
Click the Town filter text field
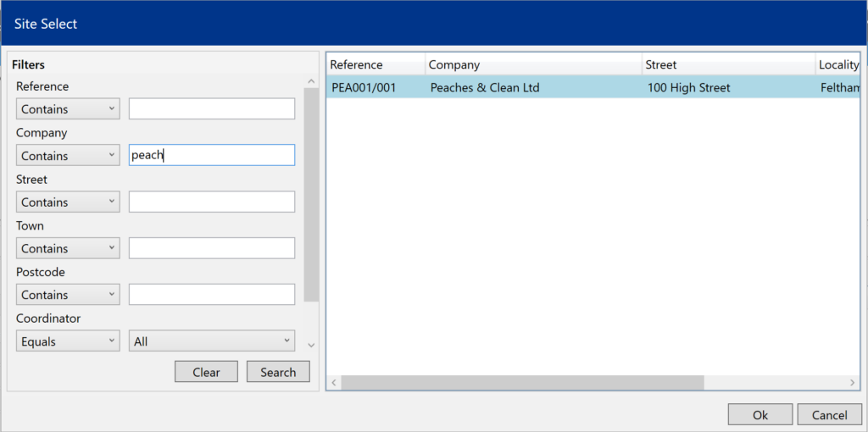click(212, 249)
